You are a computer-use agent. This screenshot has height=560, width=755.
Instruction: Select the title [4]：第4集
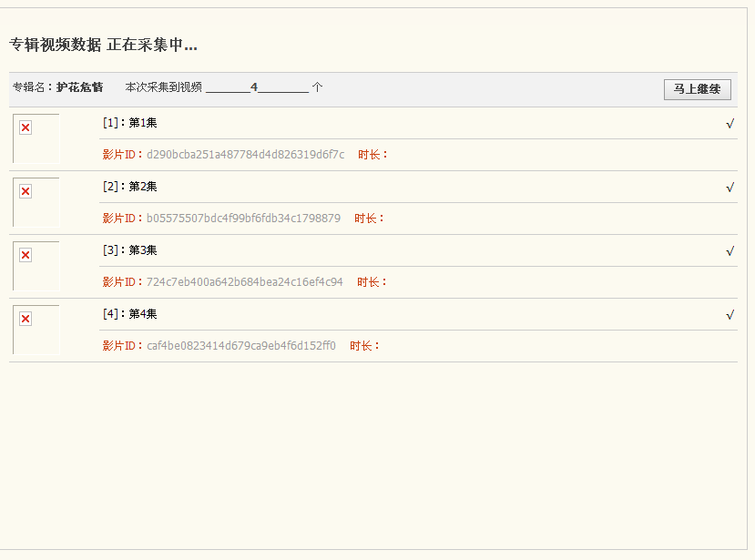point(129,314)
